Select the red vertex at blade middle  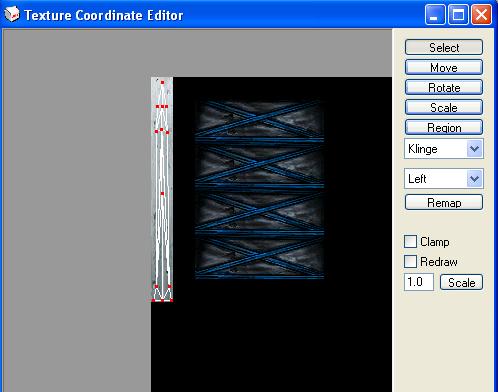(x=162, y=193)
